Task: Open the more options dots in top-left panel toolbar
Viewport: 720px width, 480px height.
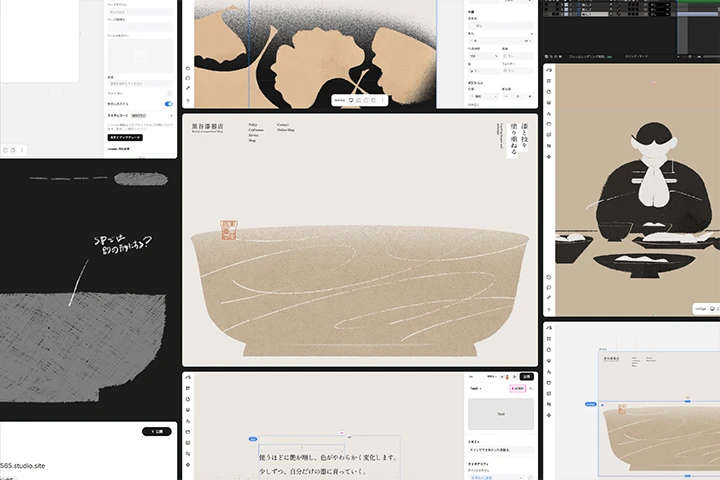Action: [x=22, y=150]
